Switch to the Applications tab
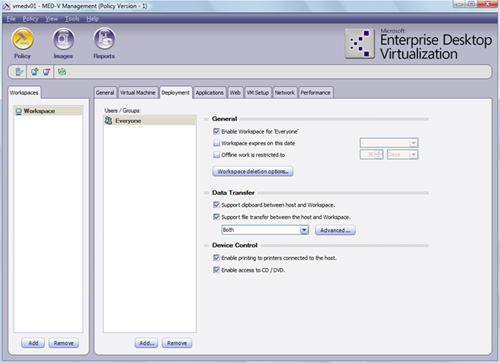Image resolution: width=500 pixels, height=363 pixels. pyautogui.click(x=210, y=93)
